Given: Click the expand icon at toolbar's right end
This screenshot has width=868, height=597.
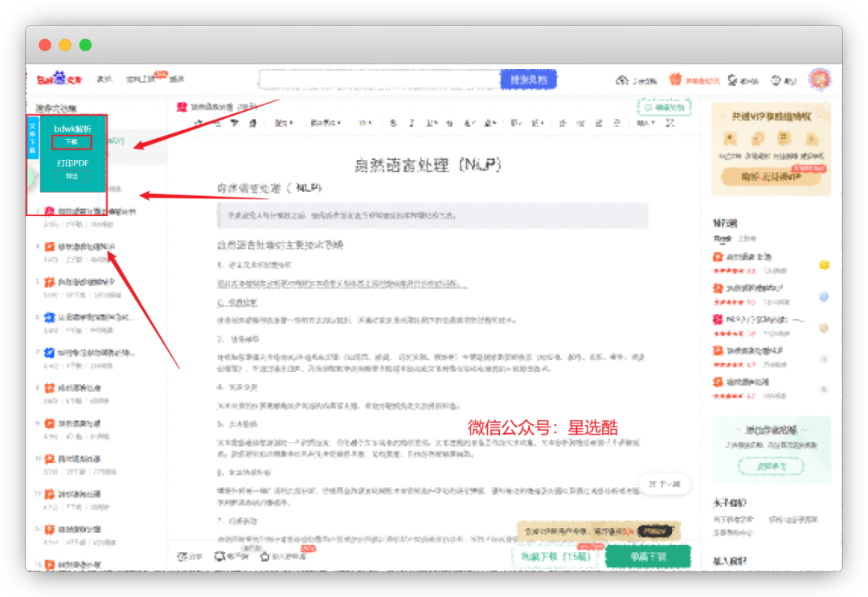Looking at the screenshot, I should tap(670, 123).
